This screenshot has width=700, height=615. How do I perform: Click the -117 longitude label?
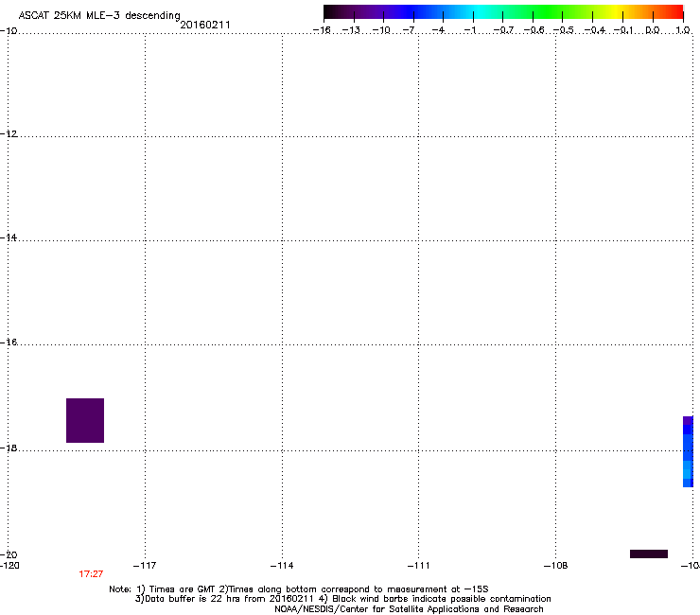pyautogui.click(x=145, y=566)
